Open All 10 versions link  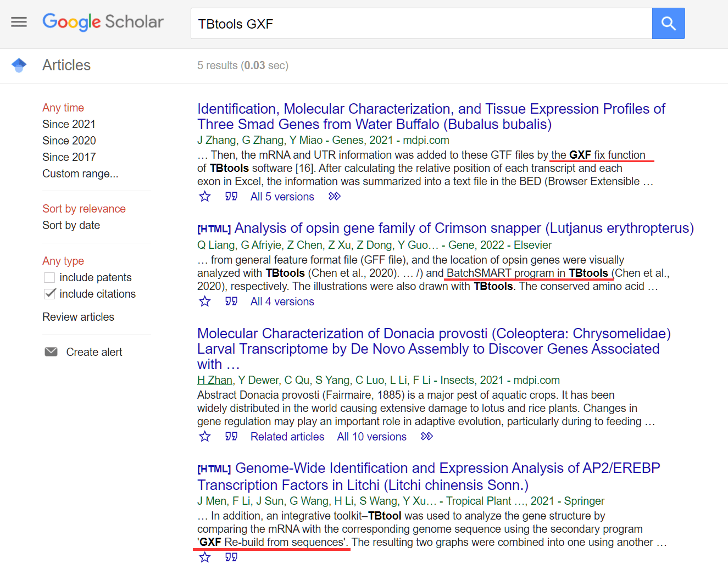coord(372,437)
